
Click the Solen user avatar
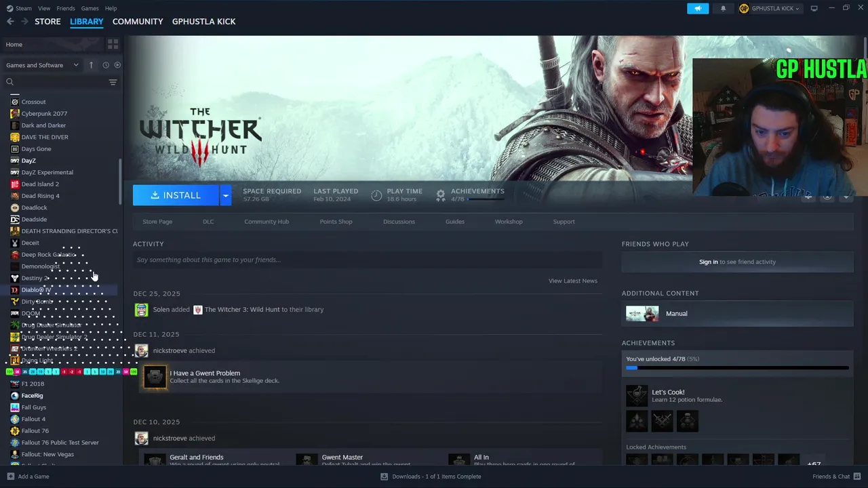141,310
